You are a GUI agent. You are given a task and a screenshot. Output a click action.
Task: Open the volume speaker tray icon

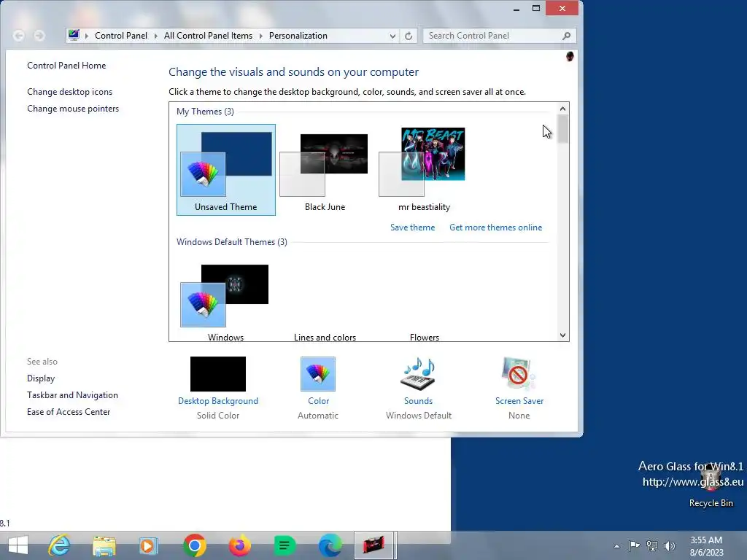[x=670, y=545]
